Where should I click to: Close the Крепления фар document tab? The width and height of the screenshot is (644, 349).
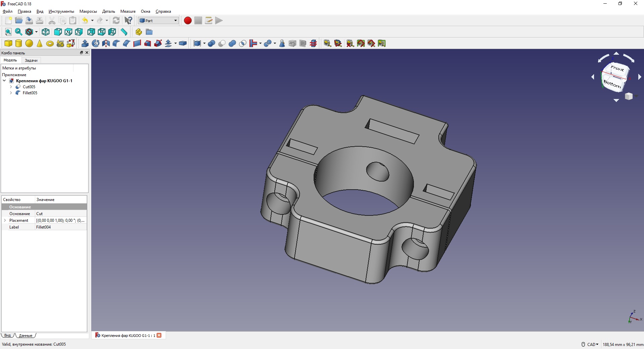[159, 335]
